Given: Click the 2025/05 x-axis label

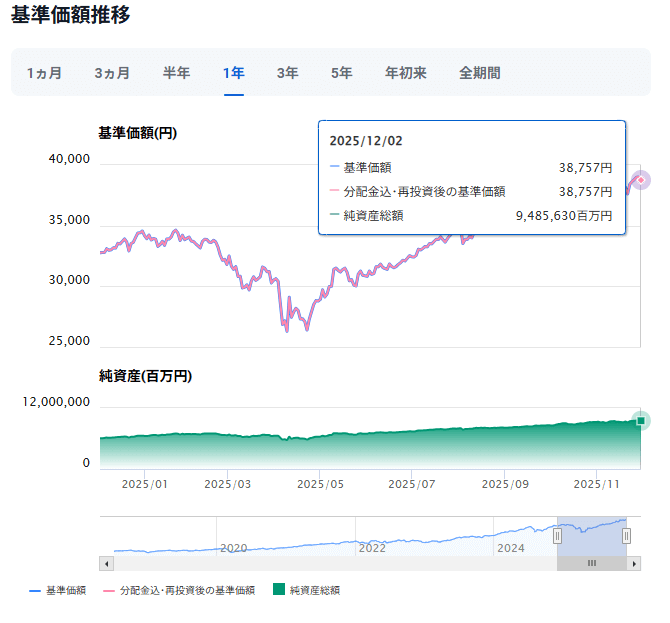Looking at the screenshot, I should tap(320, 484).
